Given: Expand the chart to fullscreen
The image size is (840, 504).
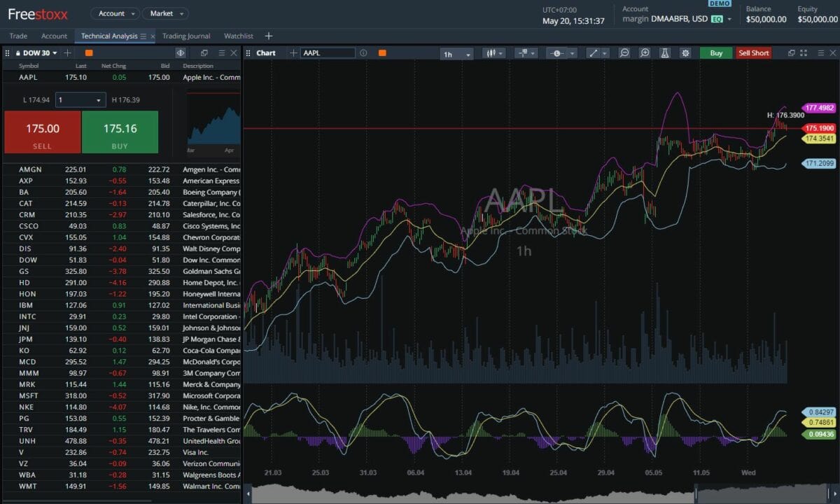Looking at the screenshot, I should coord(803,52).
